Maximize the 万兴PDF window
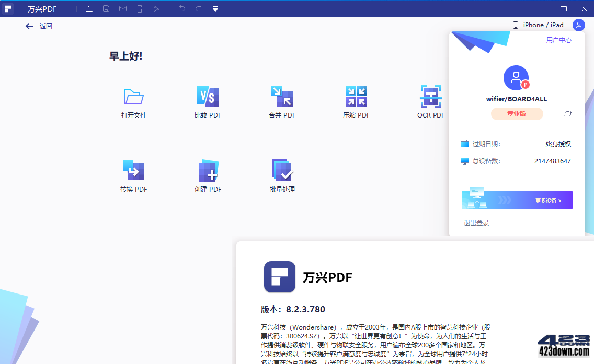The image size is (594, 364). [x=564, y=9]
